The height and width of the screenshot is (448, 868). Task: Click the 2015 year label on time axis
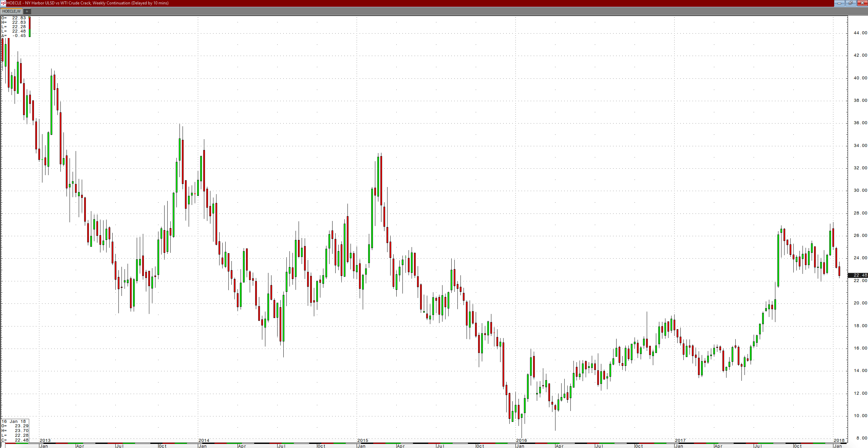(363, 440)
